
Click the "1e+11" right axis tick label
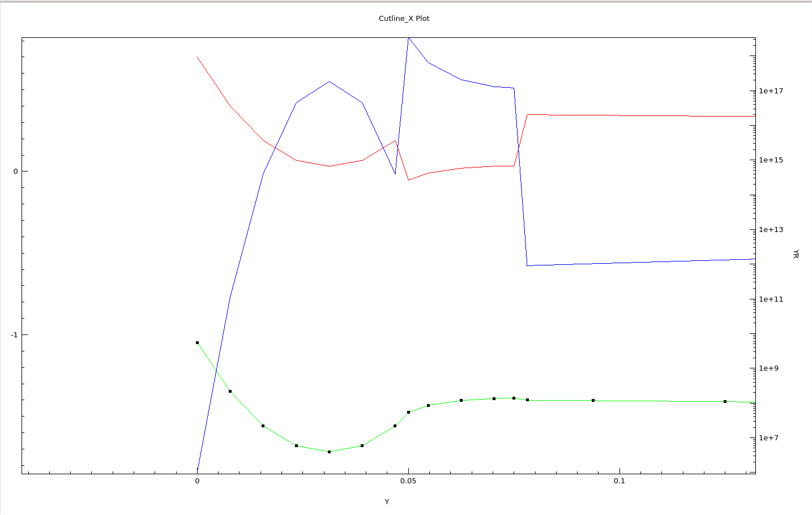coord(771,299)
